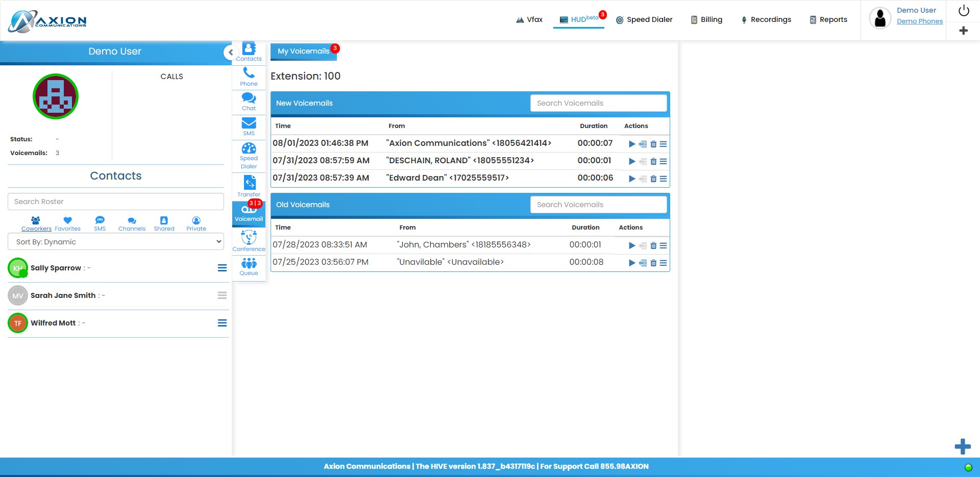980x477 pixels.
Task: Play the Axion Communications voicemail
Action: 632,144
